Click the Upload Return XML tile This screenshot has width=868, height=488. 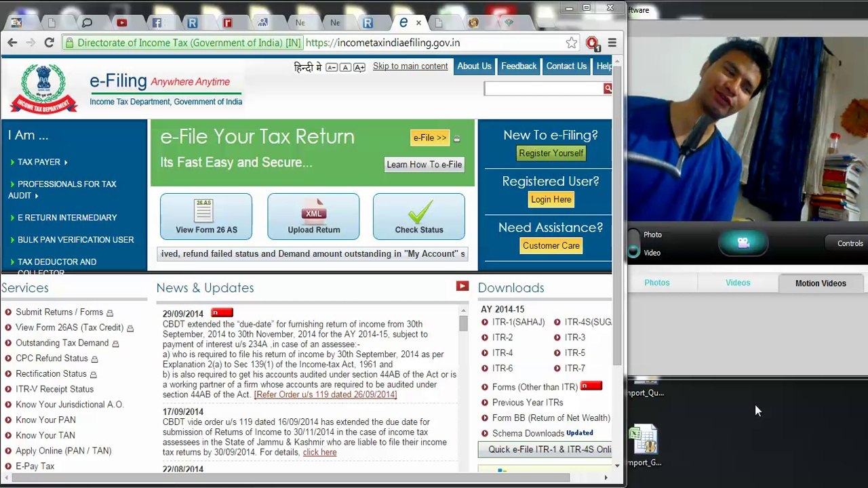(313, 216)
